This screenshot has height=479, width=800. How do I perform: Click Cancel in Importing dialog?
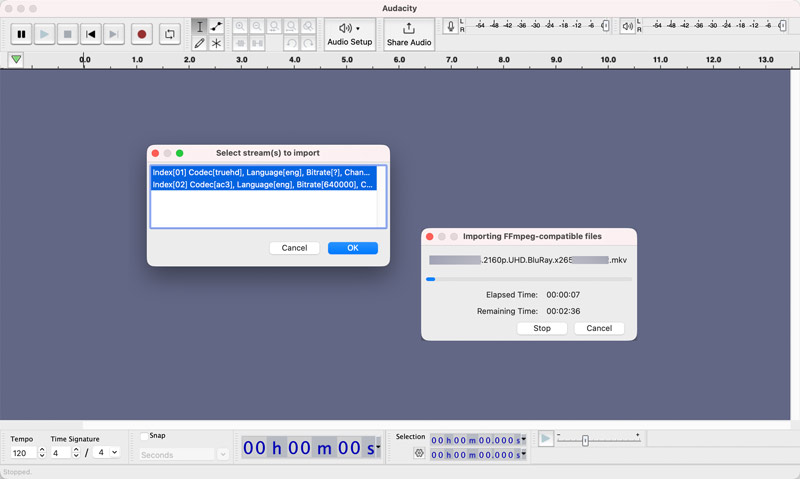(x=599, y=329)
